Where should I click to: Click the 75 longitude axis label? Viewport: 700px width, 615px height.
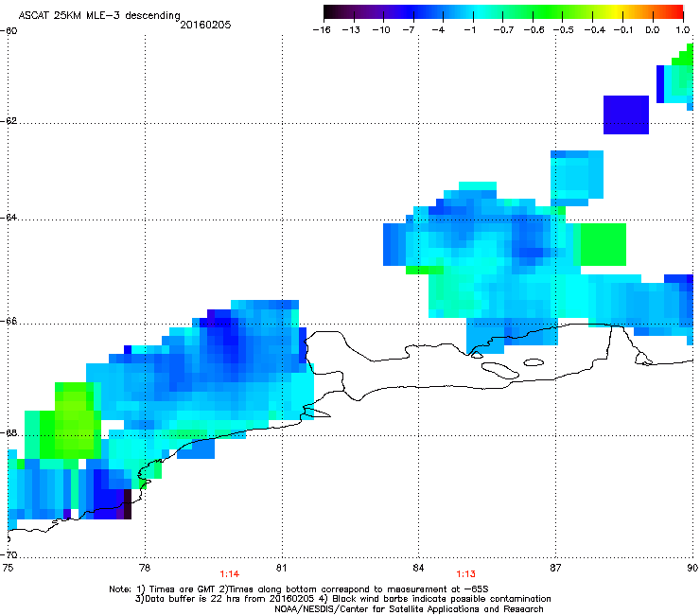[x=8, y=568]
